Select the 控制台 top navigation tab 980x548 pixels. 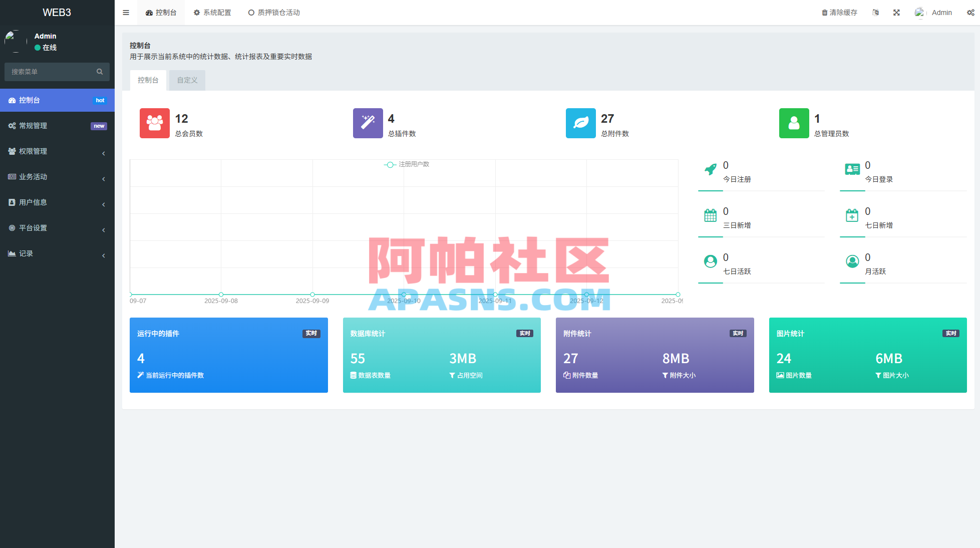click(161, 13)
